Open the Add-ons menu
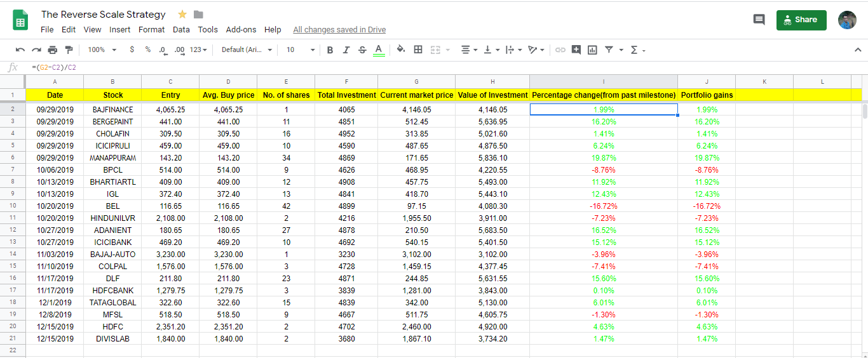 click(241, 29)
